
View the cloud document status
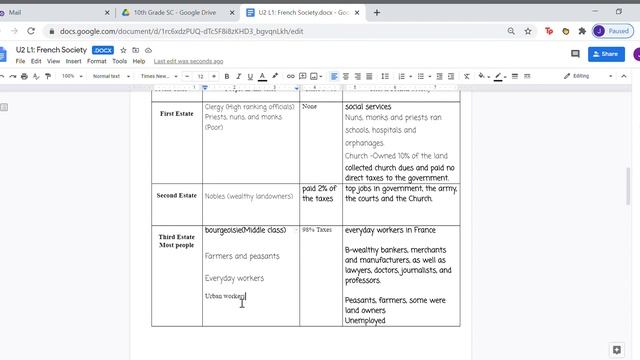click(x=148, y=50)
